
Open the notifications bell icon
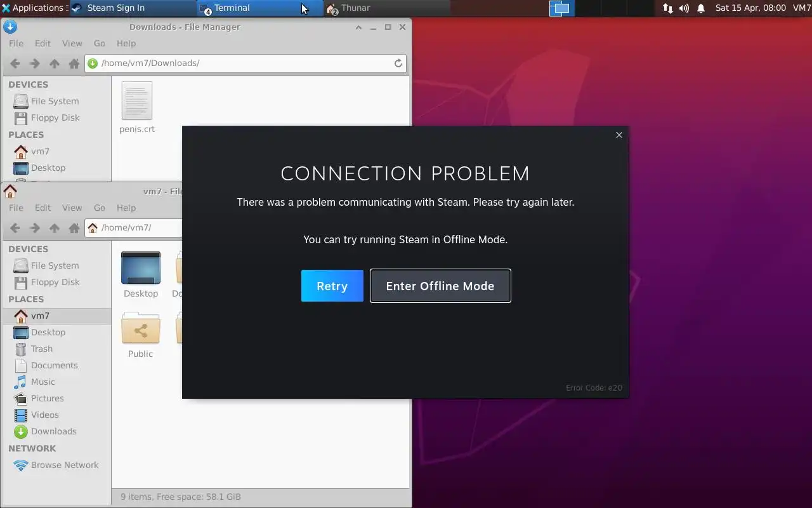[701, 8]
